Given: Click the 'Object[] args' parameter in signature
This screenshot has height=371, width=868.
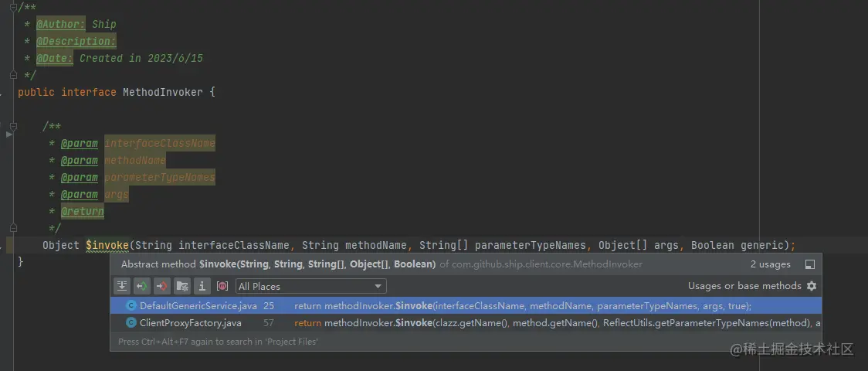Looking at the screenshot, I should pos(639,245).
